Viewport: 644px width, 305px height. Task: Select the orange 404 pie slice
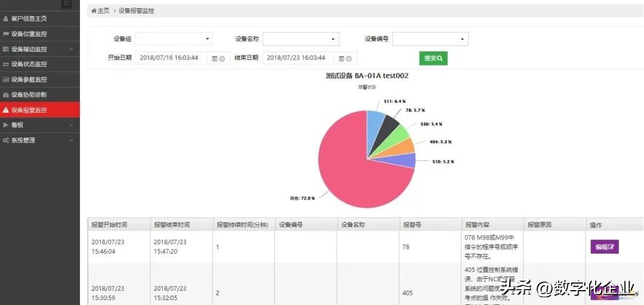click(x=401, y=148)
